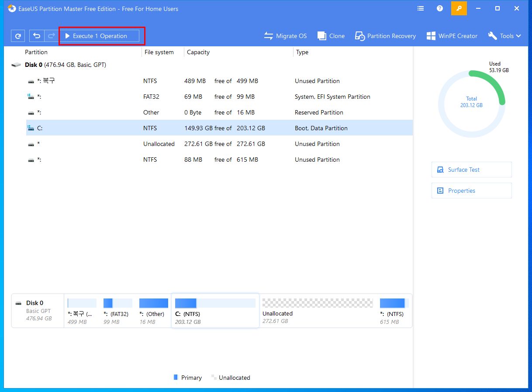Select the Unallocated 272.61 GB row
The image size is (532, 392).
[219, 144]
